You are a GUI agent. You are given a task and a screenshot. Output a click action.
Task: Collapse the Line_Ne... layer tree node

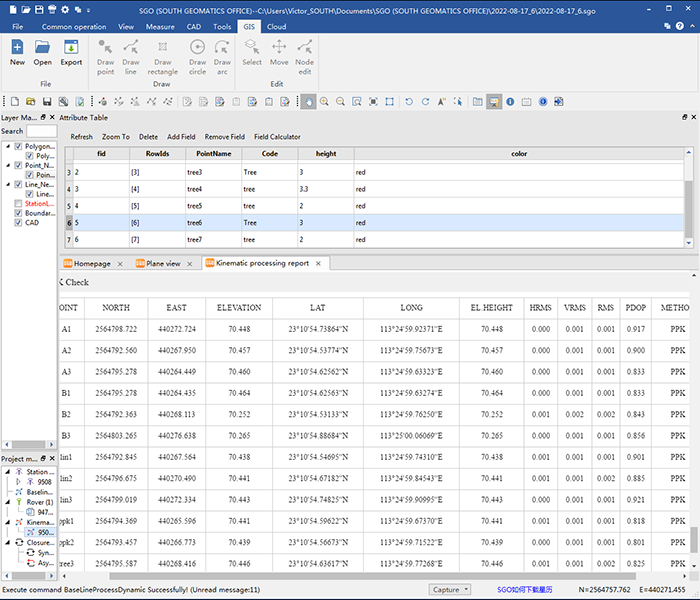[x=8, y=184]
